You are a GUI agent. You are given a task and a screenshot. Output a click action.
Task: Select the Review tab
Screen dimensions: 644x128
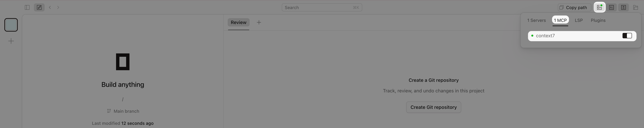click(x=238, y=23)
